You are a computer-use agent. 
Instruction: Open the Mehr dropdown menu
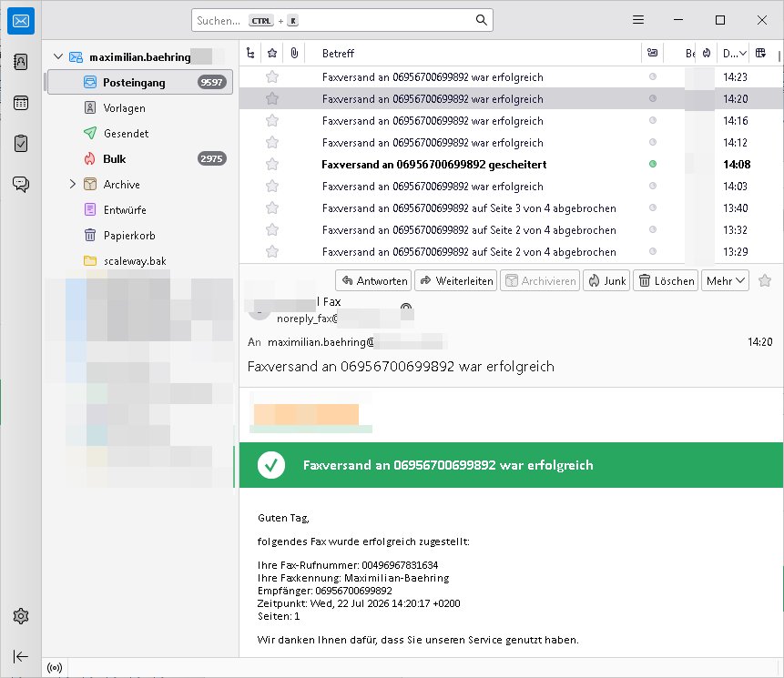(x=725, y=281)
